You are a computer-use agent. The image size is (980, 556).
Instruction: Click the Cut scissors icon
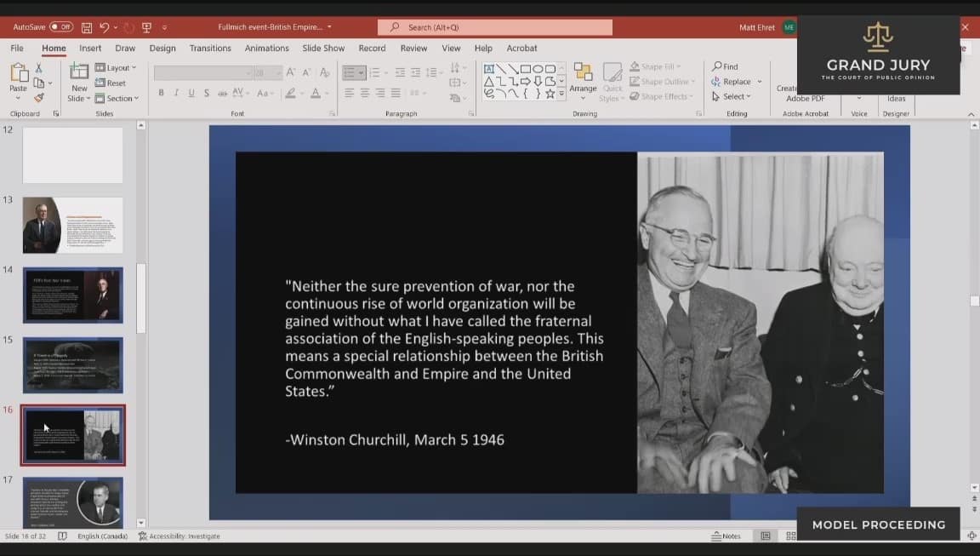[38, 67]
